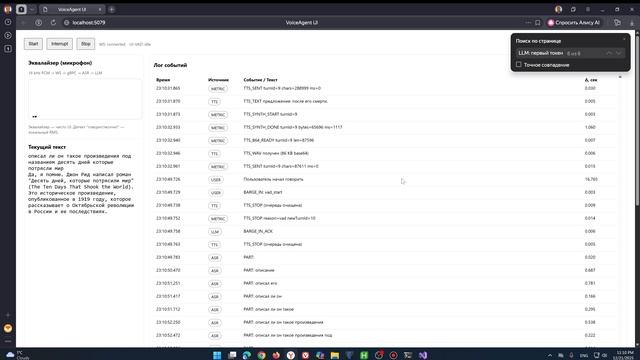Click the Stop button

[x=86, y=44]
